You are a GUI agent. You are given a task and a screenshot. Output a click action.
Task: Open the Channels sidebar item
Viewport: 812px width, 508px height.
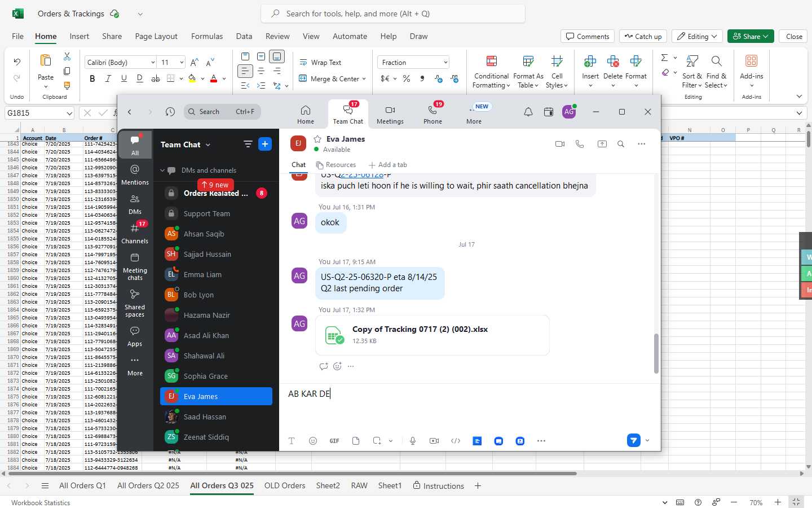[135, 233]
